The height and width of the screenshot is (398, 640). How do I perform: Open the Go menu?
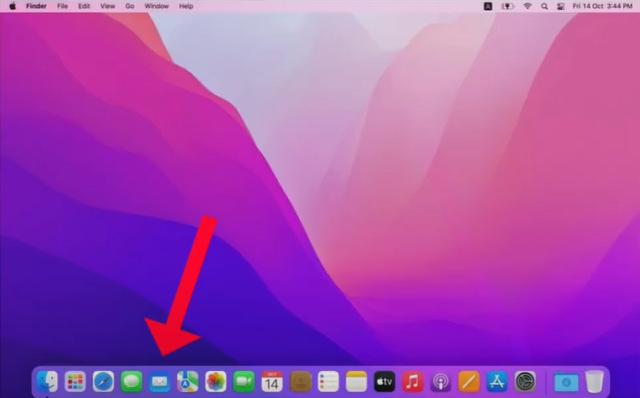(130, 6)
